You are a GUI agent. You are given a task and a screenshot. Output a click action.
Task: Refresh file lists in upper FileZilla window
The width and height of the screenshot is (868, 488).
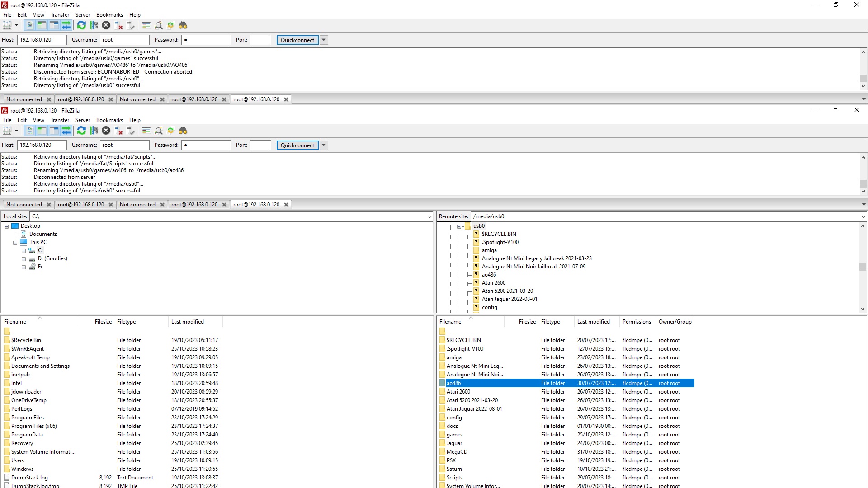(81, 25)
